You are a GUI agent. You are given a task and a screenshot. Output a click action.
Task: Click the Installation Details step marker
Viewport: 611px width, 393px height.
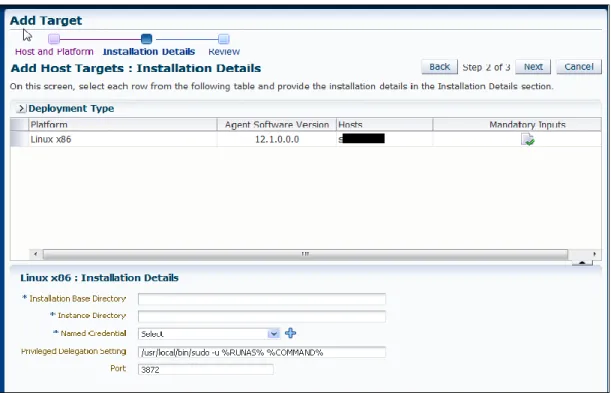[x=147, y=39]
